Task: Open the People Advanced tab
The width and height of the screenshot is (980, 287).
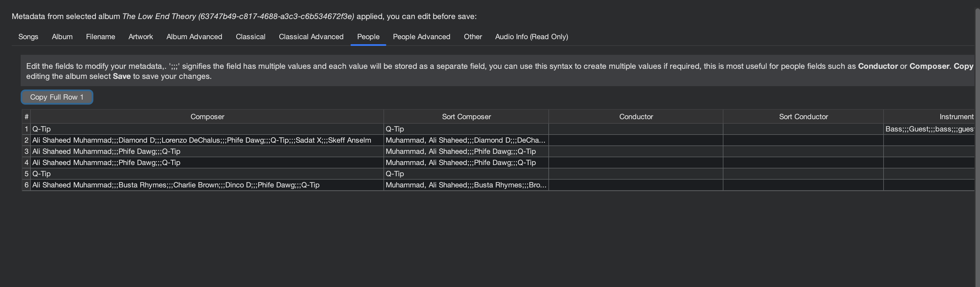Action: pos(421,37)
